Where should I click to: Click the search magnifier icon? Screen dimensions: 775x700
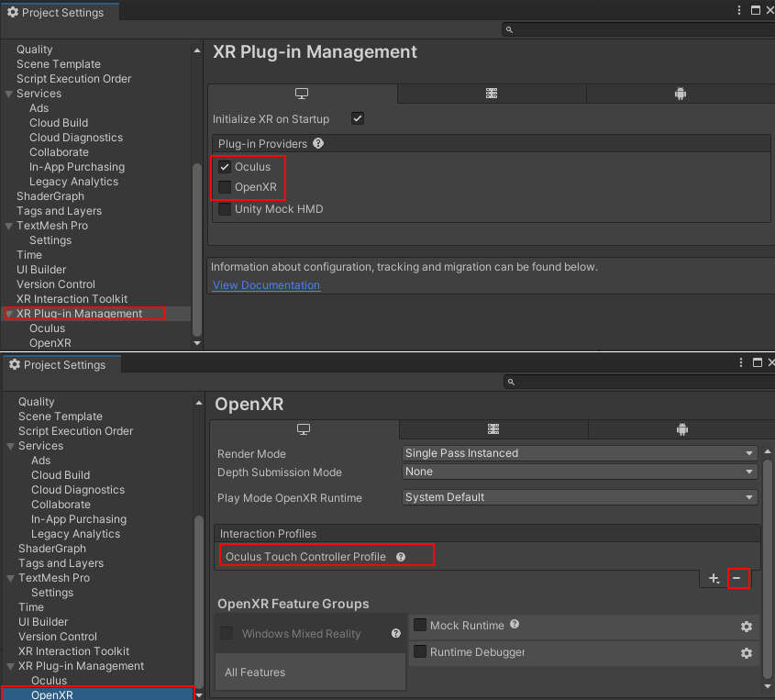pyautogui.click(x=508, y=28)
